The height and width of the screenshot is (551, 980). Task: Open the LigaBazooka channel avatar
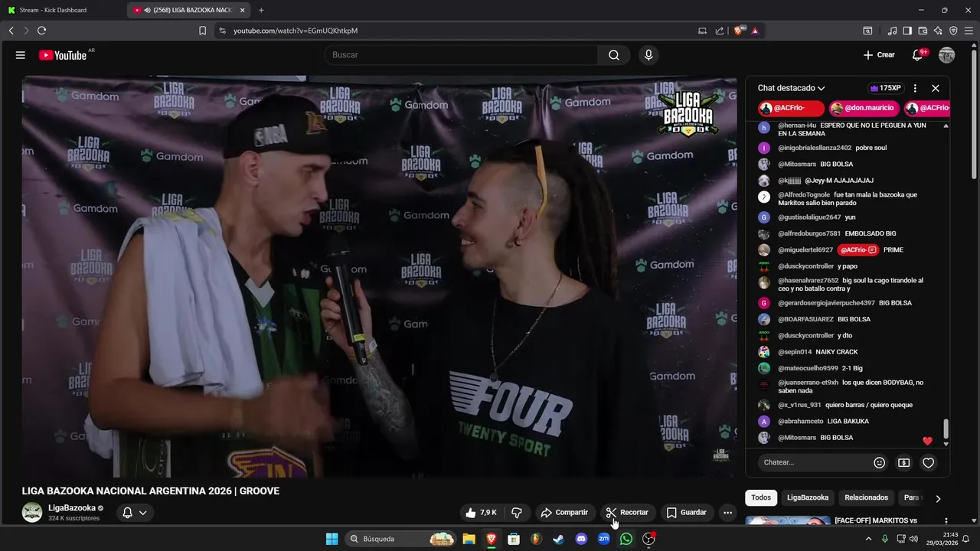coord(32,513)
